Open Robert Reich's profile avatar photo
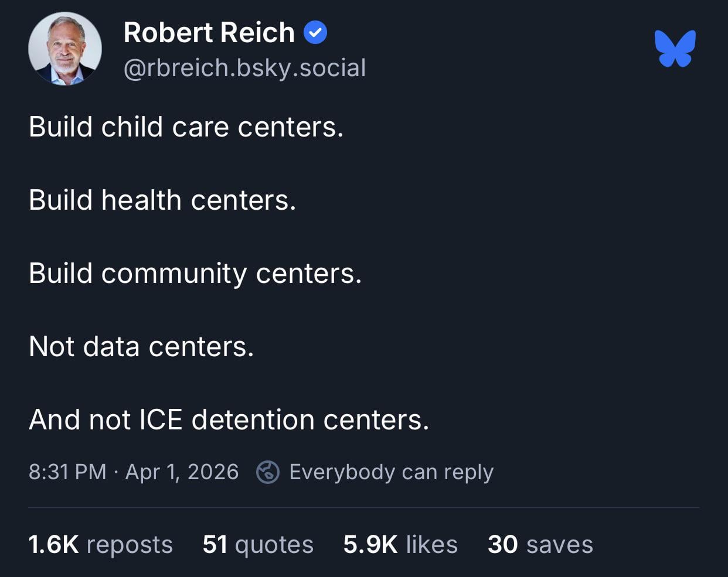728x577 pixels. [65, 49]
